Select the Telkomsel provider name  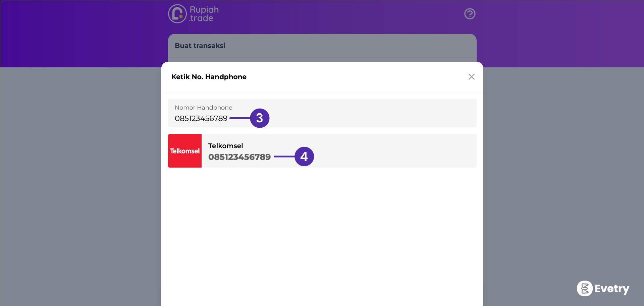tap(225, 146)
